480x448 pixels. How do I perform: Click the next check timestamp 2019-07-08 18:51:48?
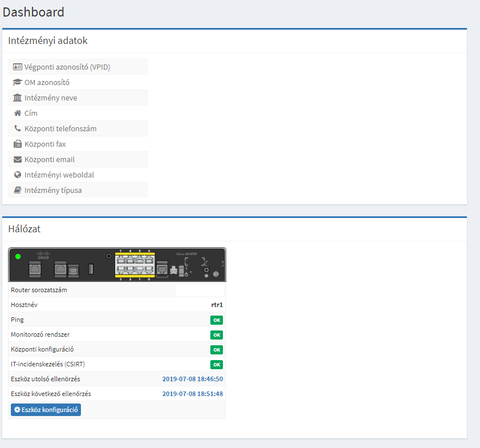point(193,394)
